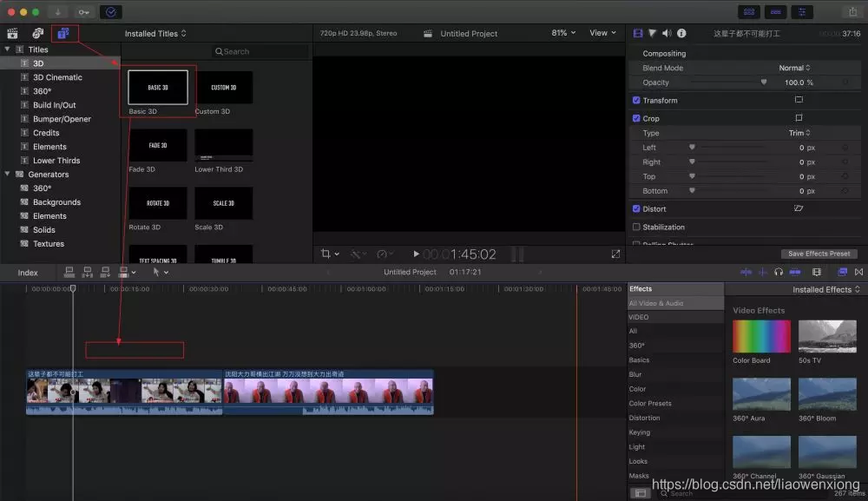
Task: Activate Crop onscreen controls icon
Action: (799, 118)
